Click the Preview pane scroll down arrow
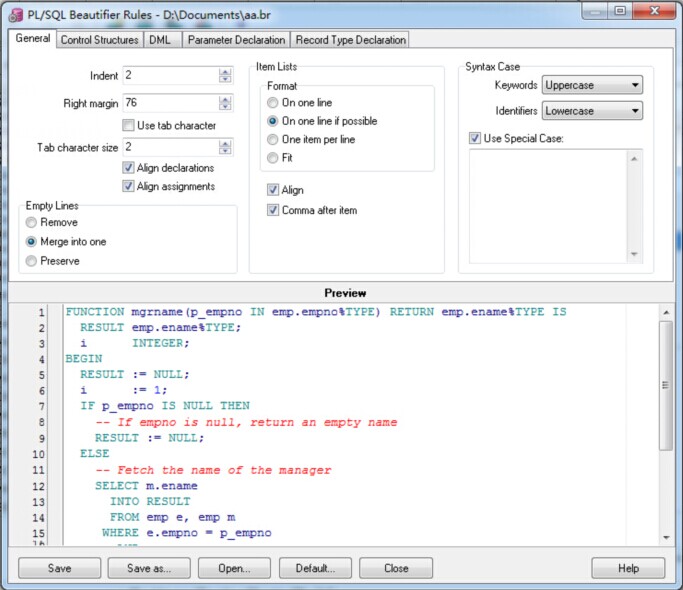The width and height of the screenshot is (683, 590). (x=666, y=537)
